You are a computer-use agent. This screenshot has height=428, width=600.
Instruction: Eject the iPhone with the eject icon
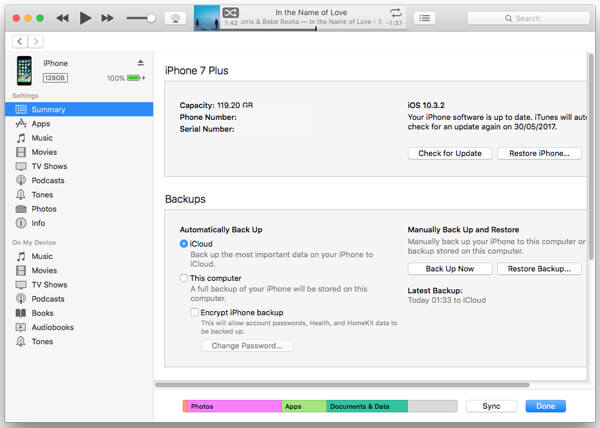pyautogui.click(x=140, y=63)
